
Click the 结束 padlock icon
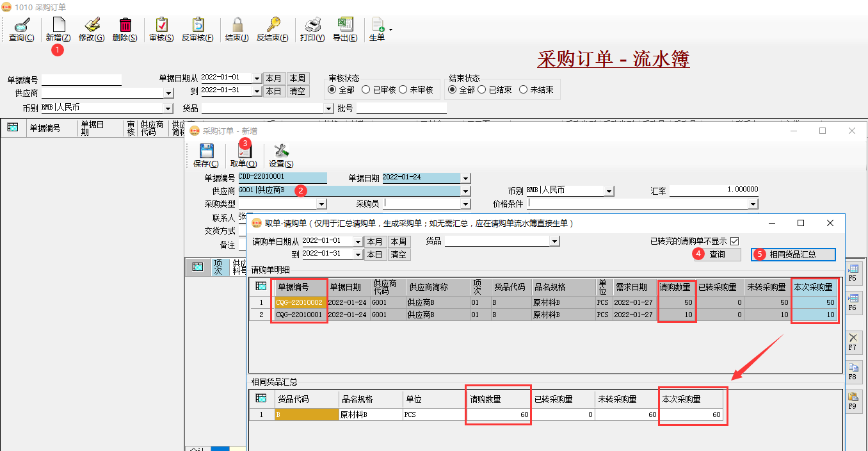pos(237,26)
